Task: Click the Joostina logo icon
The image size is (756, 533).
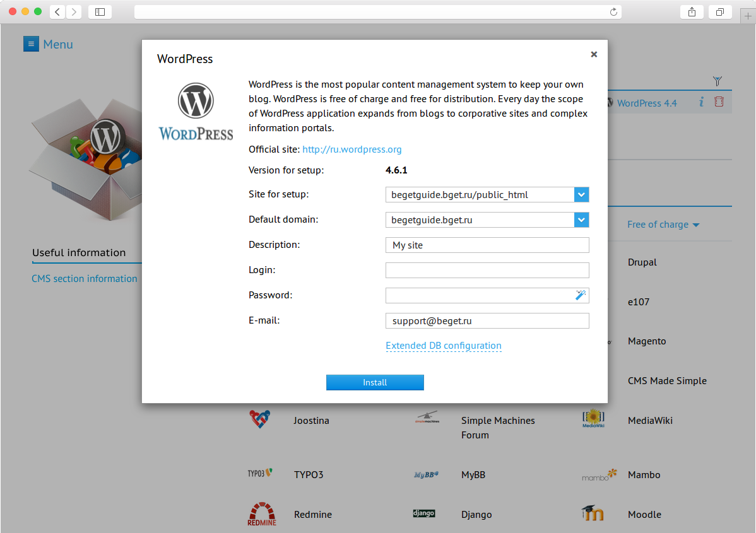Action: pos(260,419)
